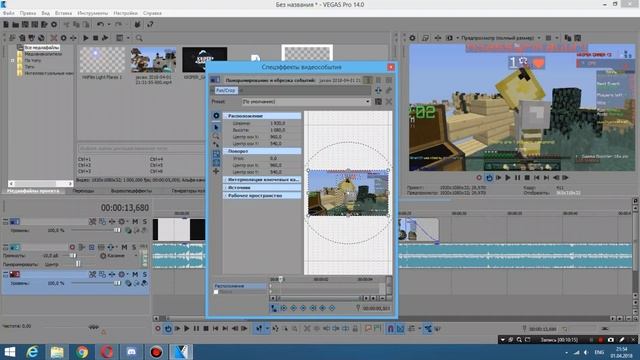Open the undo history dropdown arrow
The width and height of the screenshot is (640, 360).
(109, 24)
